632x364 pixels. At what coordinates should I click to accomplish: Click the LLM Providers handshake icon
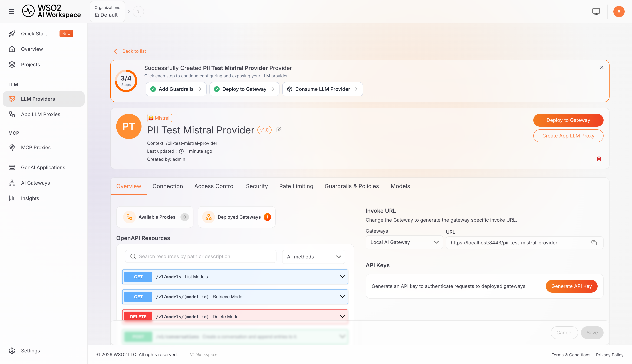pos(12,99)
